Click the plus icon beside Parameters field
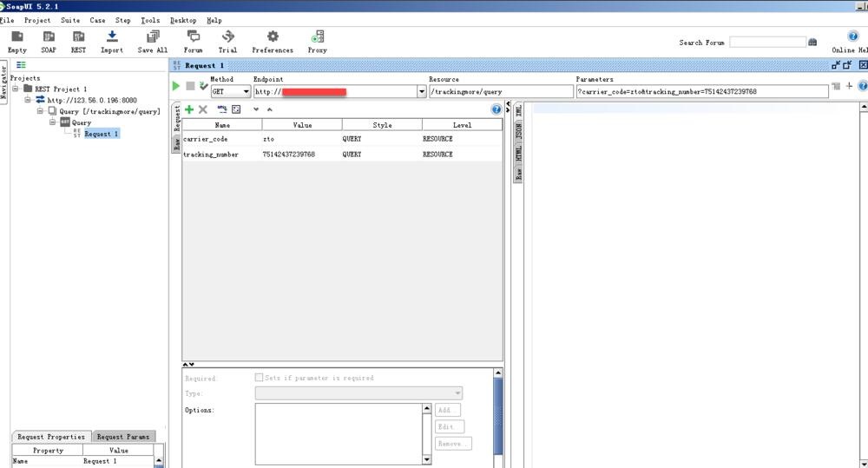The height and width of the screenshot is (468, 868). coord(849,86)
